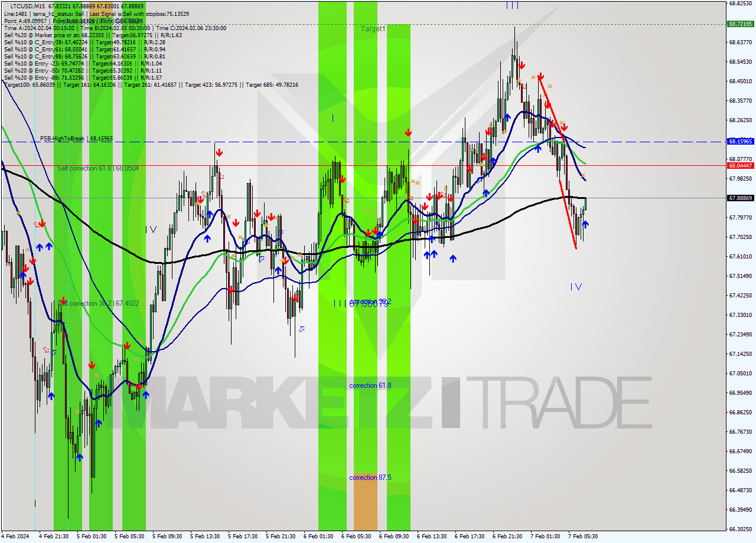Click the 66.30250 price axis value
This screenshot has width=756, height=543.
[741, 529]
